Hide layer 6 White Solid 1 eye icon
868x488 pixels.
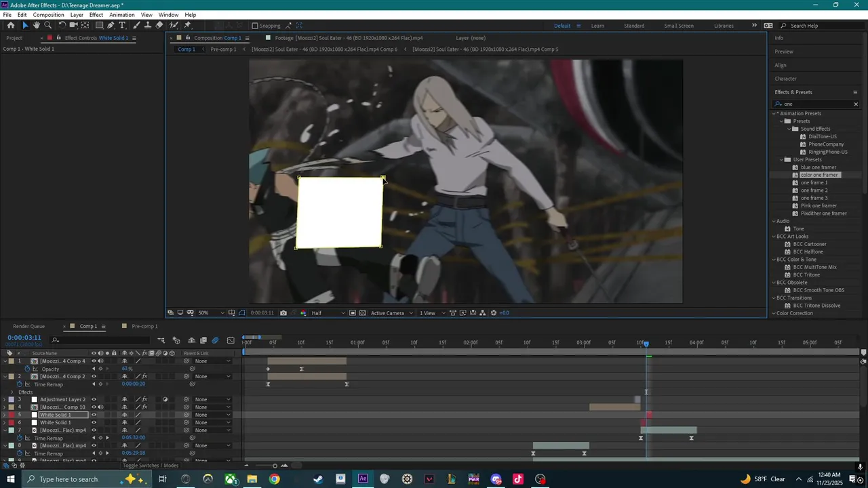[94, 422]
